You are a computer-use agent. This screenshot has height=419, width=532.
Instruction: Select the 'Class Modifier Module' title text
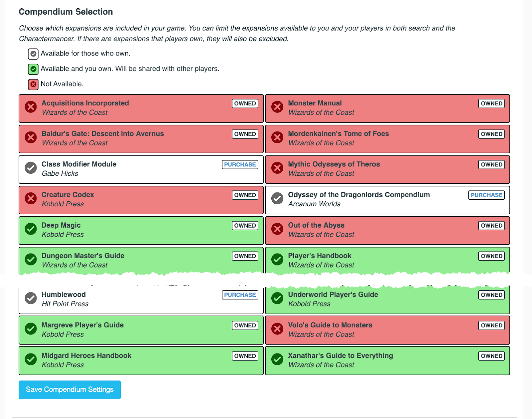pyautogui.click(x=79, y=164)
